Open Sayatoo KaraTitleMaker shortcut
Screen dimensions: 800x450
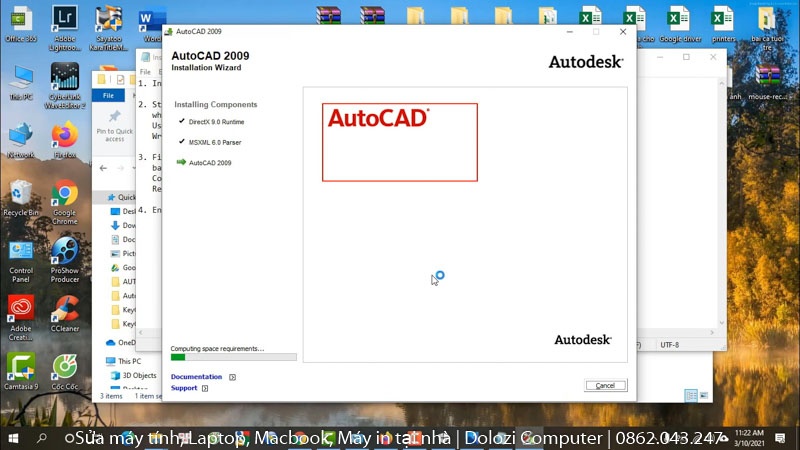click(x=109, y=28)
